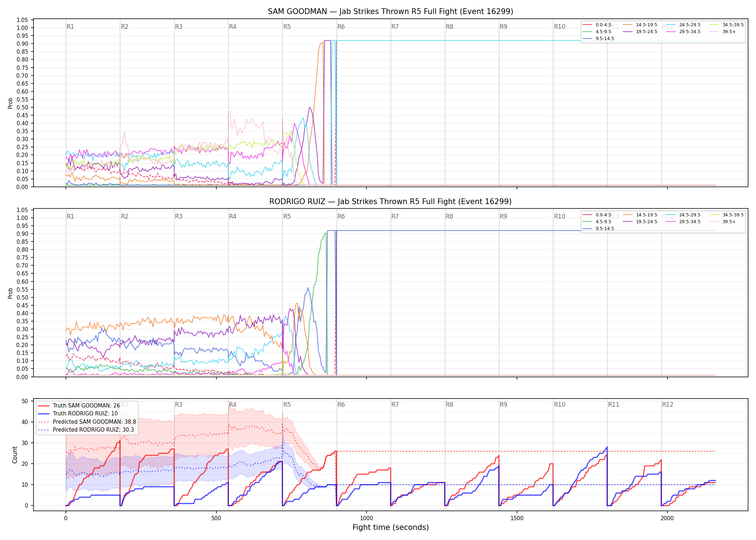Click the R6 round marker in Sam Goodman chart
This screenshot has width=756, height=540.
[x=341, y=27]
